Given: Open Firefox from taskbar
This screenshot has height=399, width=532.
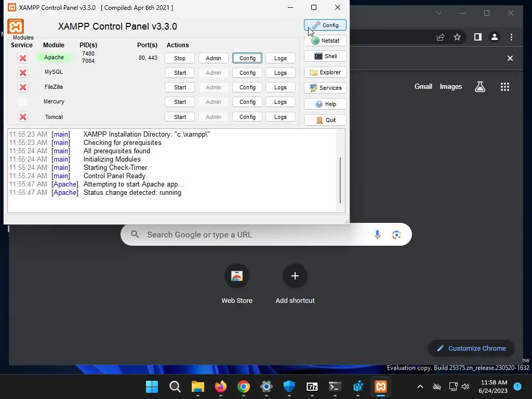Looking at the screenshot, I should (x=220, y=387).
